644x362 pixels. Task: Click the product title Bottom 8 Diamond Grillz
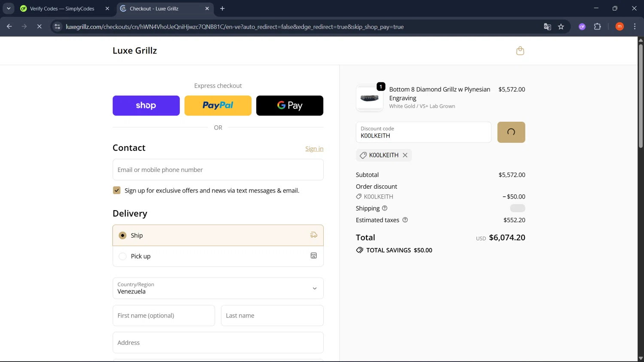(x=440, y=94)
